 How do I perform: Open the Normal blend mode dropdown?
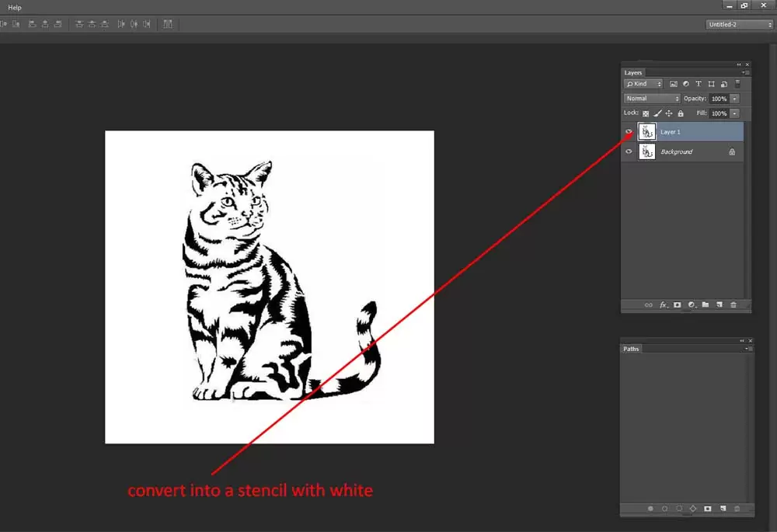pos(652,99)
